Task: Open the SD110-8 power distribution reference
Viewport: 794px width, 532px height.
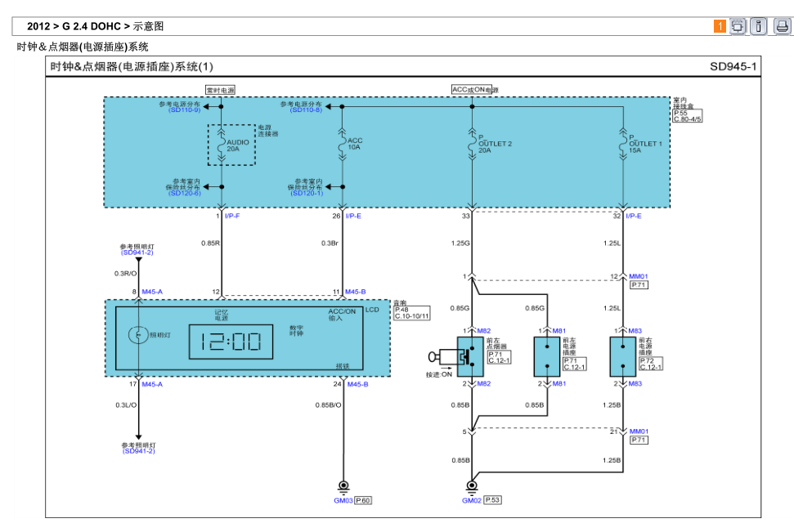Action: (306, 110)
